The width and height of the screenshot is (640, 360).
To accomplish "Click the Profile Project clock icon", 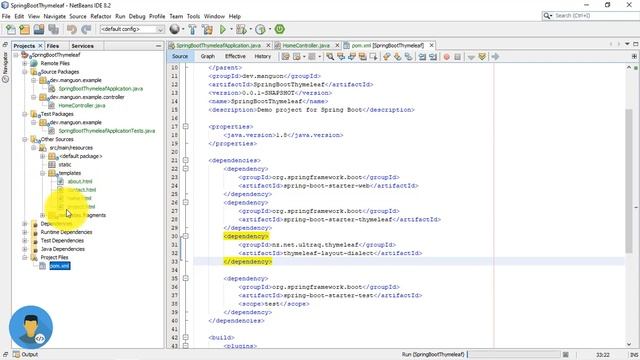I will [x=260, y=29].
